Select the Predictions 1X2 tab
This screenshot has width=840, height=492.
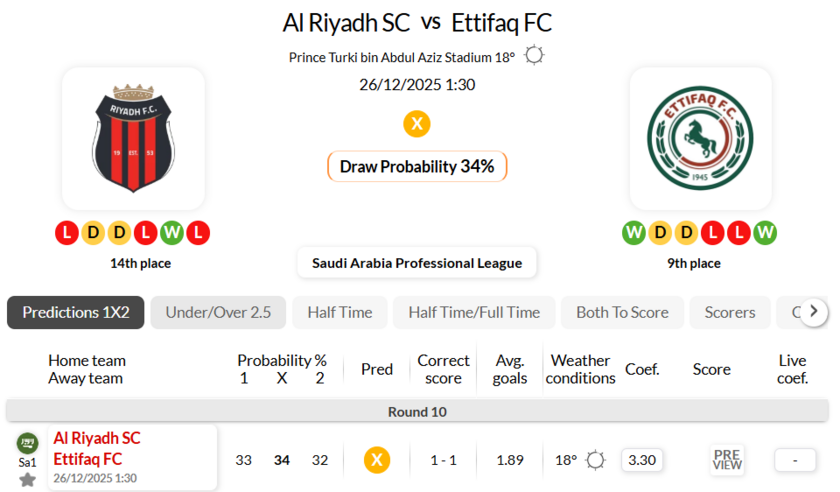[x=76, y=312]
